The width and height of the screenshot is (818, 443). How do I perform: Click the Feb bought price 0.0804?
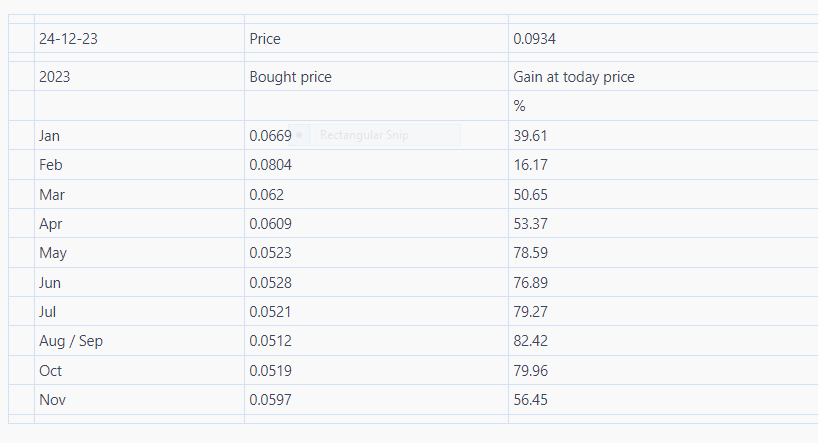coord(271,165)
